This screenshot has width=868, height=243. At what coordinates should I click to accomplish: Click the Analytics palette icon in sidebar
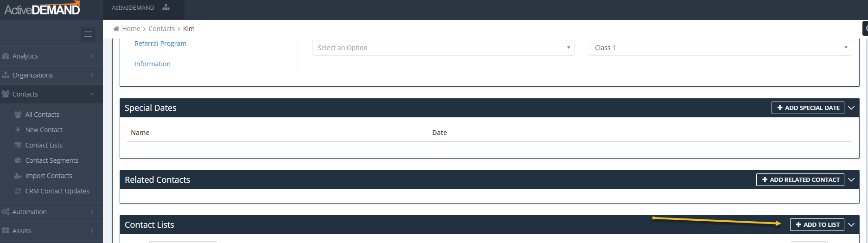6,56
